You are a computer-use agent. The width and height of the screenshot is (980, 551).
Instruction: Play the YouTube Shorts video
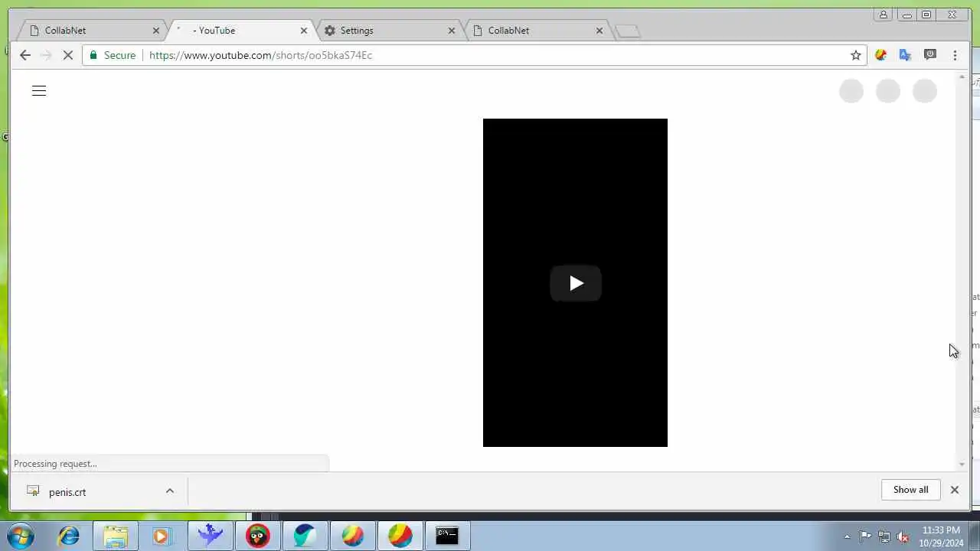[576, 283]
